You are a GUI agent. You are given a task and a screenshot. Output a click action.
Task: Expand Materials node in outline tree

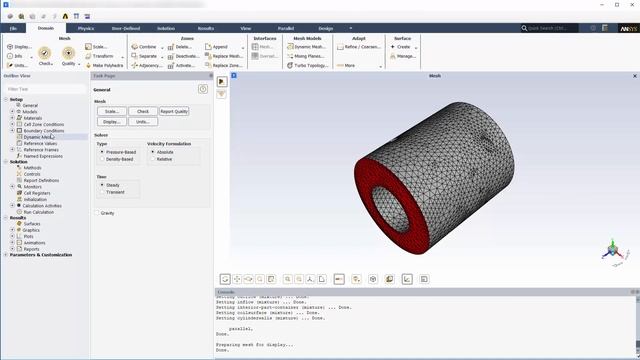(x=12, y=118)
